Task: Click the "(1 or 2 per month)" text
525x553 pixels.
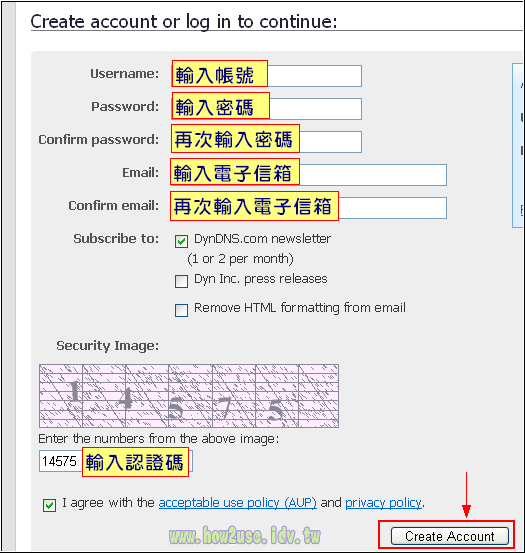Action: pos(240,259)
